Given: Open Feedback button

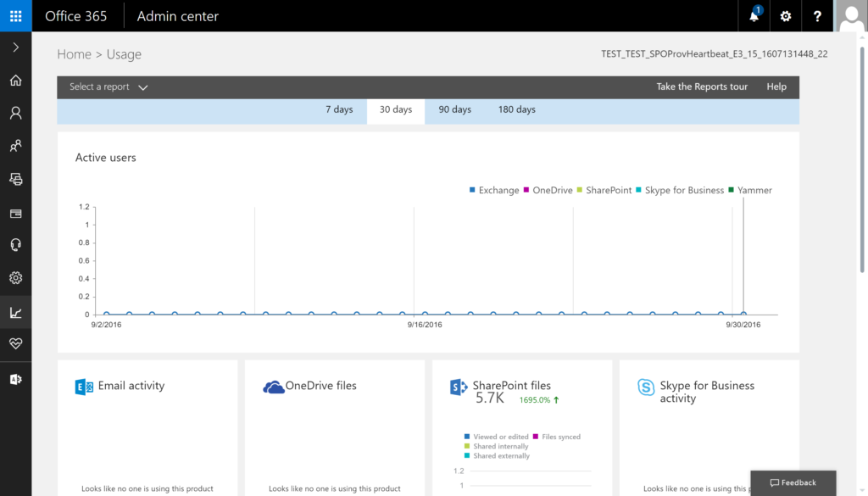Looking at the screenshot, I should pos(793,482).
